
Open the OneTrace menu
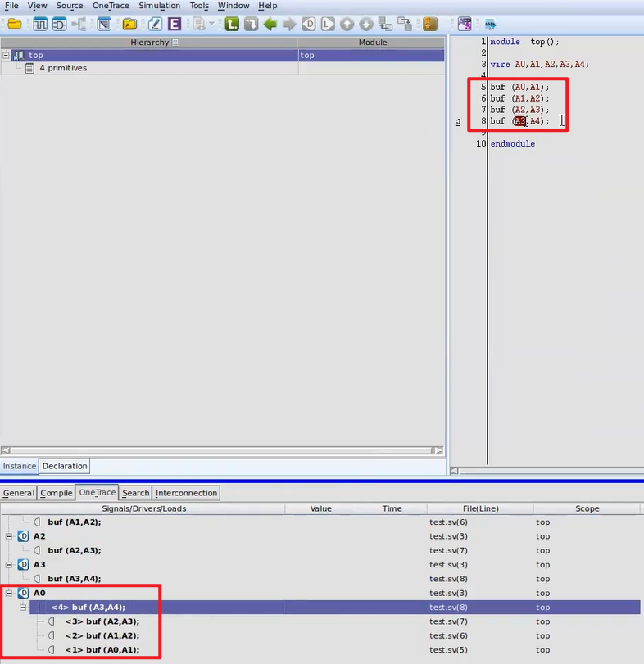pyautogui.click(x=111, y=6)
